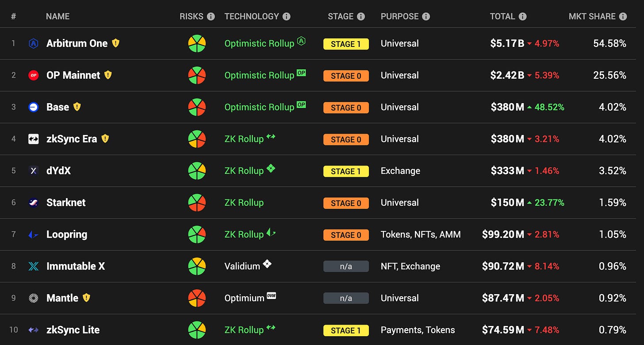Click the warning shield beside Base
Screen dimensions: 644x345
pyautogui.click(x=77, y=107)
